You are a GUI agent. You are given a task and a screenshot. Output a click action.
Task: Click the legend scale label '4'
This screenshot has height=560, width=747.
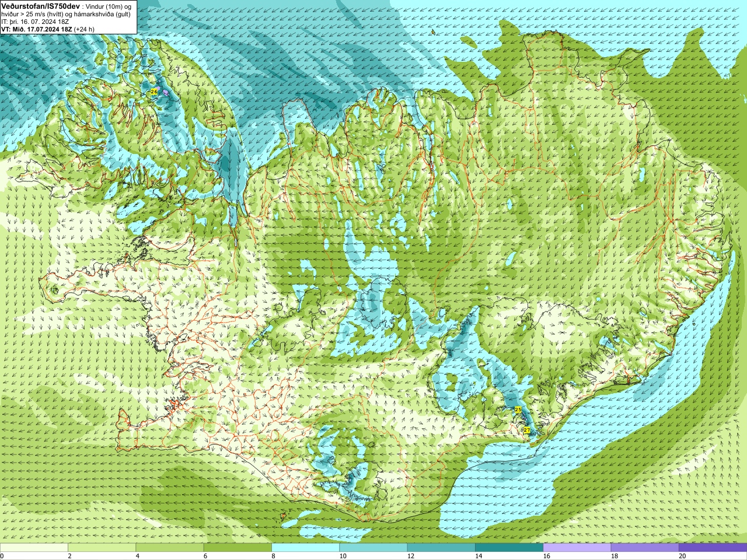(x=137, y=556)
